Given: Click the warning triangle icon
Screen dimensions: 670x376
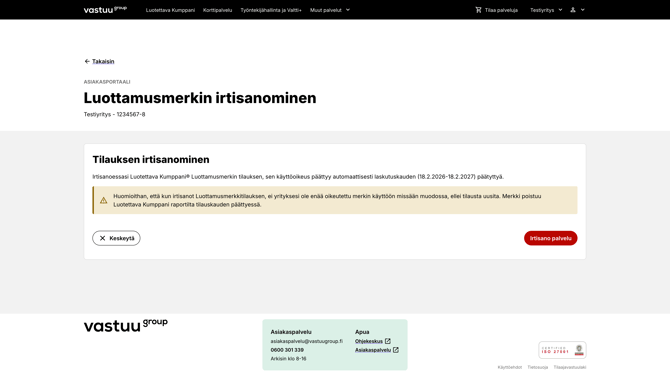Looking at the screenshot, I should tap(103, 200).
